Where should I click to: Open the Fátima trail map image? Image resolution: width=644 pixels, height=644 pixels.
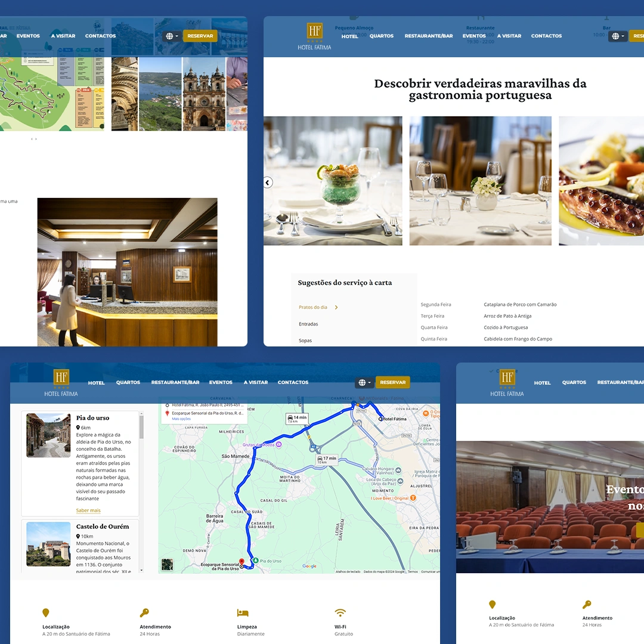pos(52,94)
